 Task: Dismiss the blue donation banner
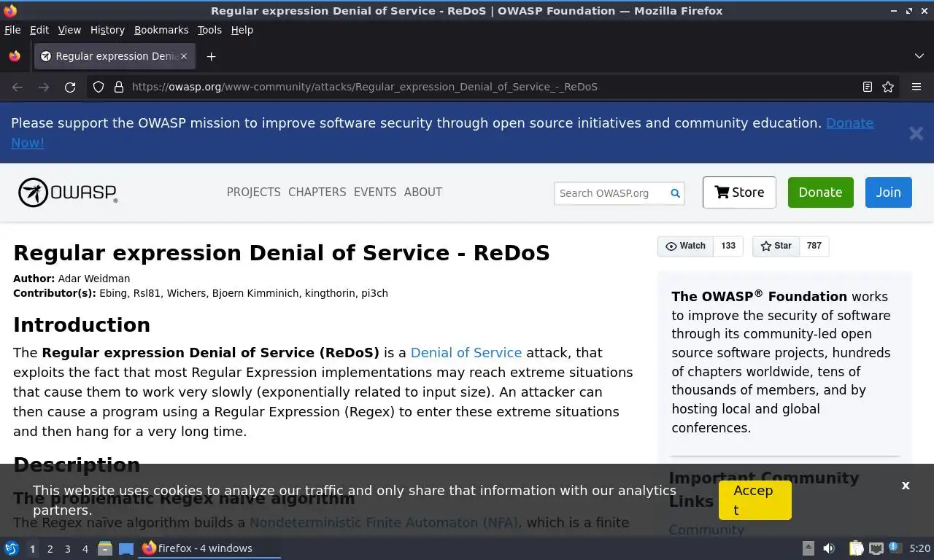(x=916, y=133)
